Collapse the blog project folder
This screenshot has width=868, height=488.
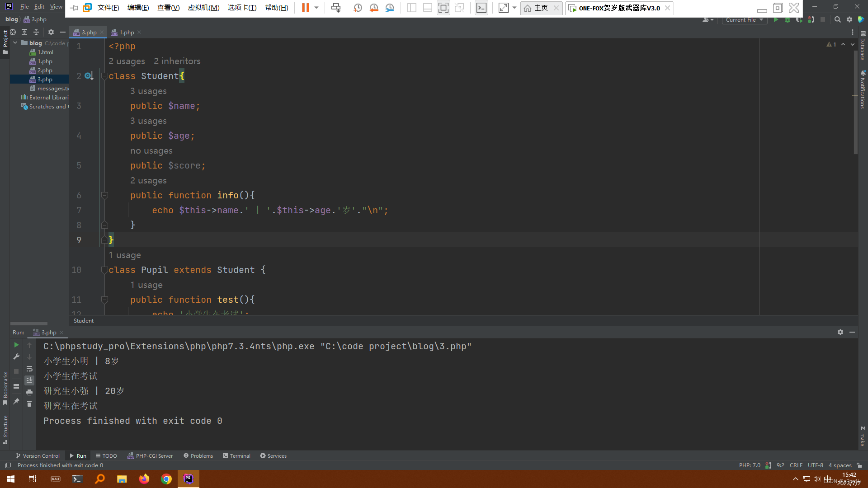pyautogui.click(x=15, y=43)
